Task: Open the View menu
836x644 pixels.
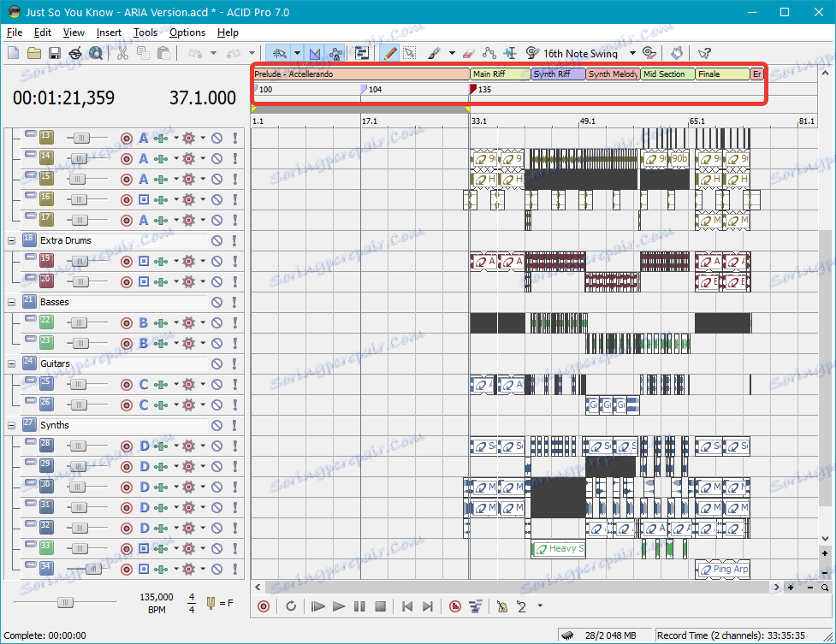Action: coord(74,32)
